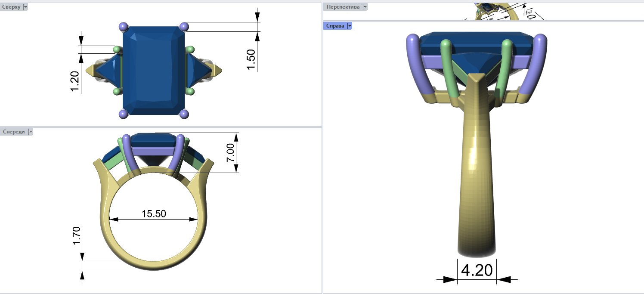Click the Справа viewport title
The width and height of the screenshot is (644, 294).
click(335, 26)
